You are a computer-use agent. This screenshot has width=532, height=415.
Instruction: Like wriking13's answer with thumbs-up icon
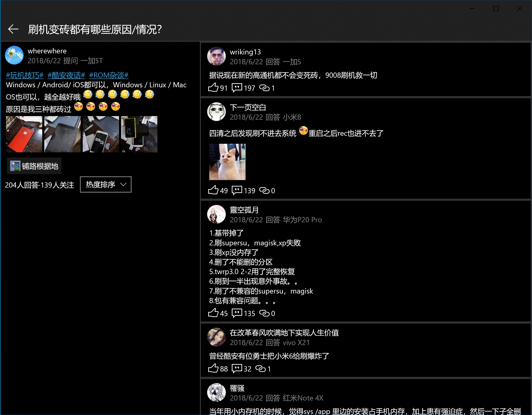click(213, 88)
